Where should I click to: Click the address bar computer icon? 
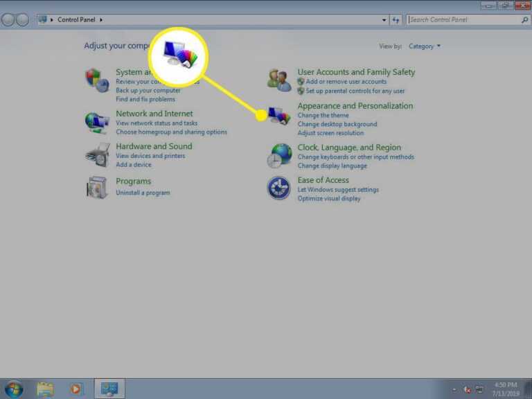pyautogui.click(x=42, y=19)
